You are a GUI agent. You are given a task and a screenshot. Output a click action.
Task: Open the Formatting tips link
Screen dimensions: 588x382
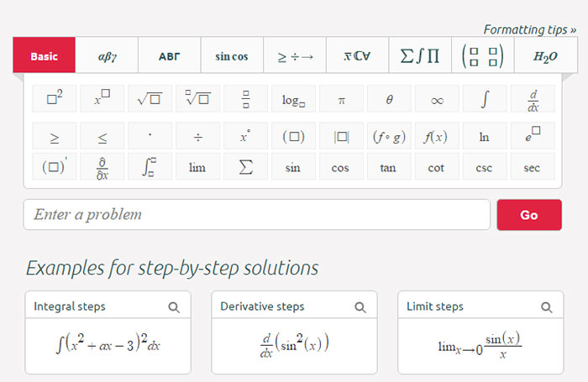pos(529,29)
